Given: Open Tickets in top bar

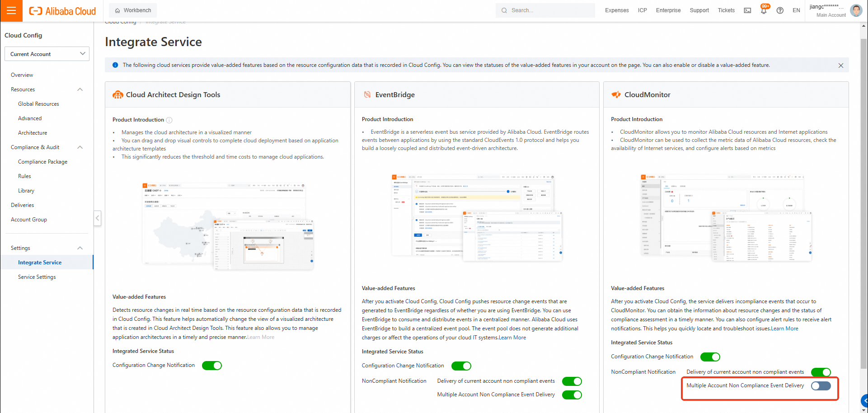Looking at the screenshot, I should click(x=726, y=10).
